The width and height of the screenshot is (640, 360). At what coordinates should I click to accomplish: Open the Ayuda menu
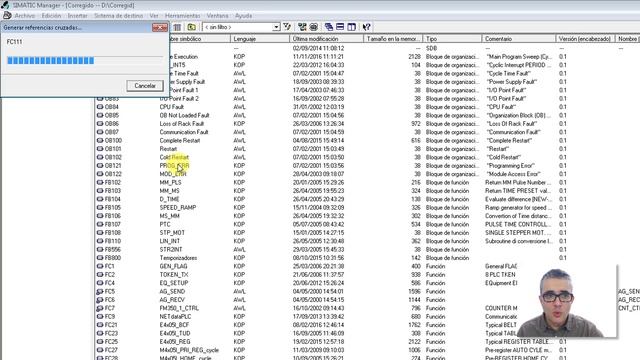244,16
